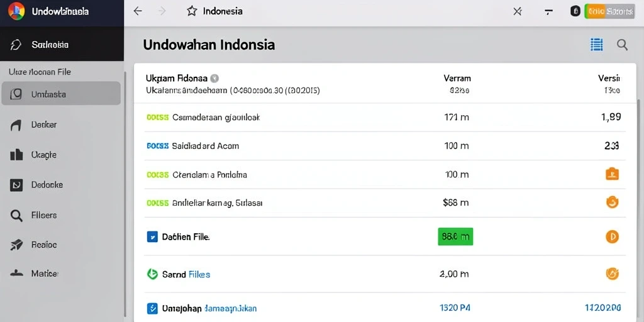
Task: Select the Saidkadard Acam row
Action: tap(385, 146)
